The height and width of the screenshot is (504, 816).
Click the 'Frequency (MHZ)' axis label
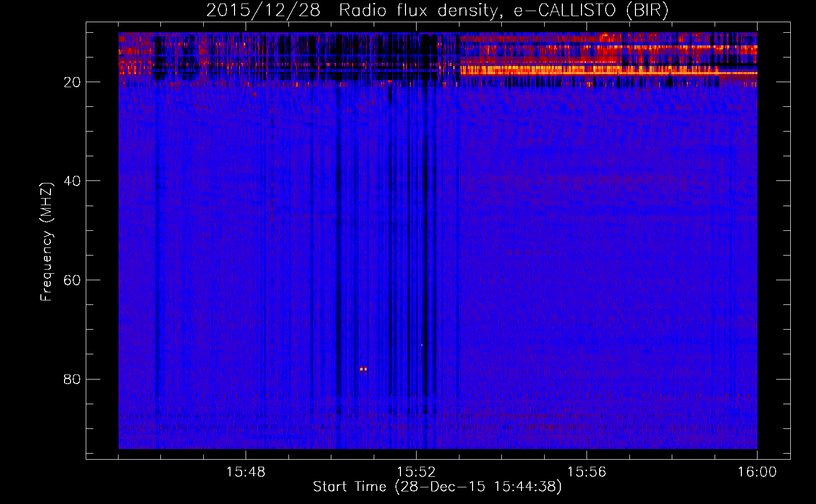46,242
